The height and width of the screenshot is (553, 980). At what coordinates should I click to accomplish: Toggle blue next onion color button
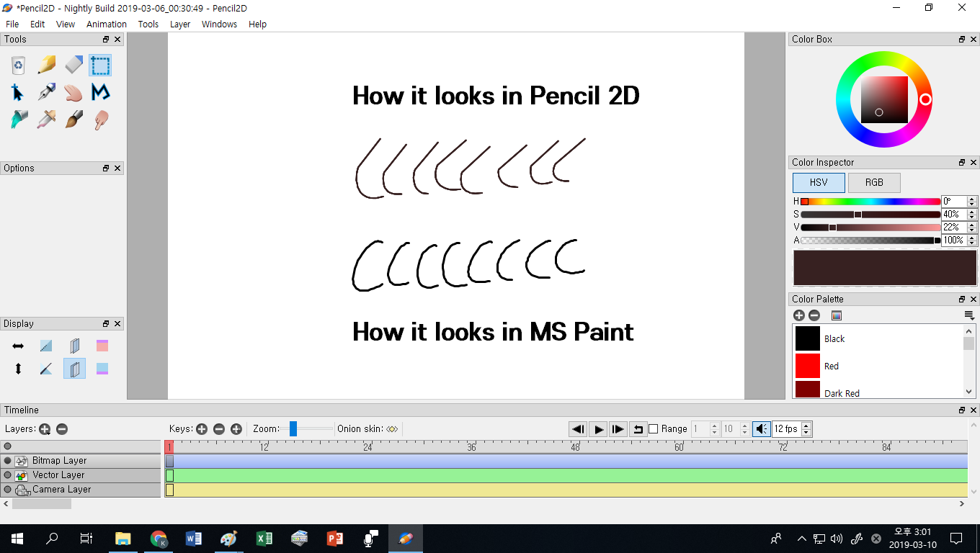point(102,369)
